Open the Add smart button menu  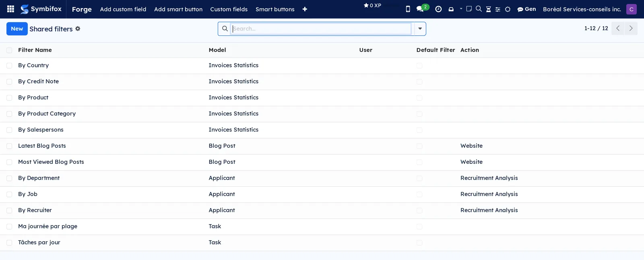[178, 9]
